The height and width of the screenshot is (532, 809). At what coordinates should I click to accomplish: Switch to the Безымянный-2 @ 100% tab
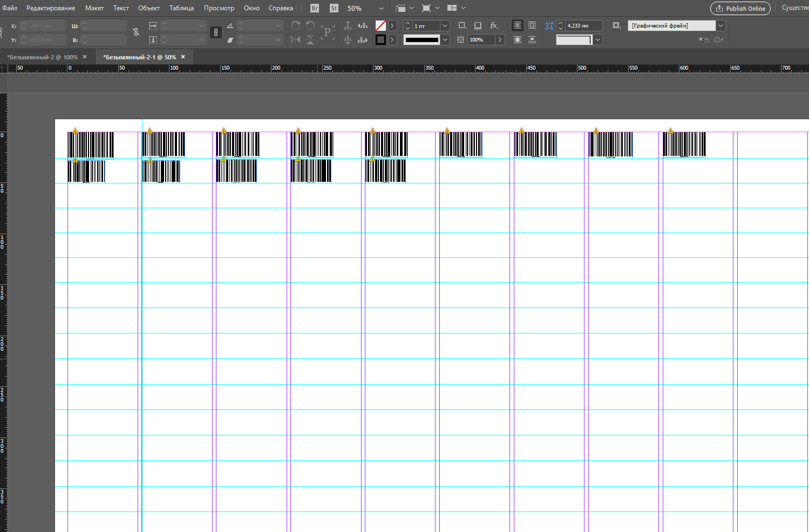(43, 57)
